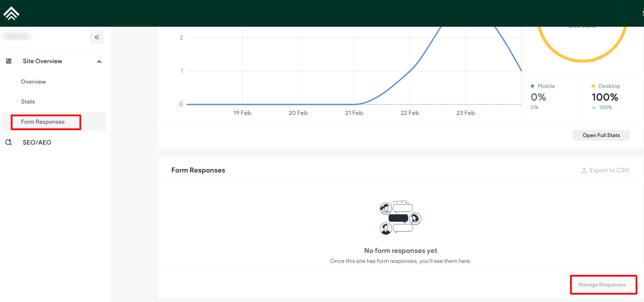Image resolution: width=644 pixels, height=302 pixels.
Task: Collapse the Site Overview section chevron
Action: point(99,61)
